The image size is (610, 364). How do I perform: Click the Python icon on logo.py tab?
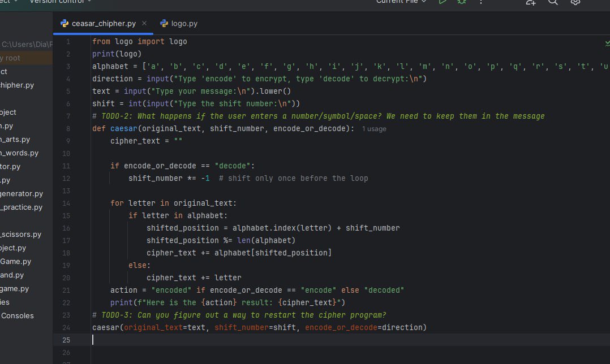(x=164, y=24)
